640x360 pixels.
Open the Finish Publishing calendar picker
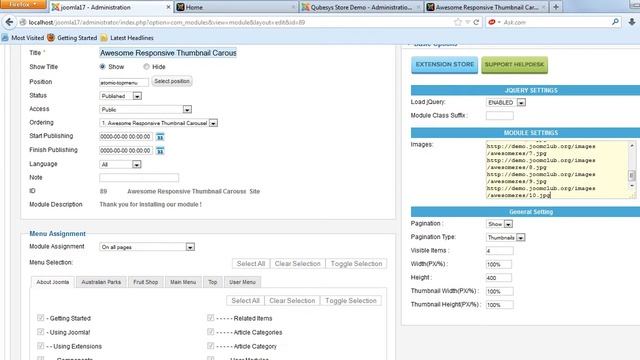pyautogui.click(x=160, y=151)
